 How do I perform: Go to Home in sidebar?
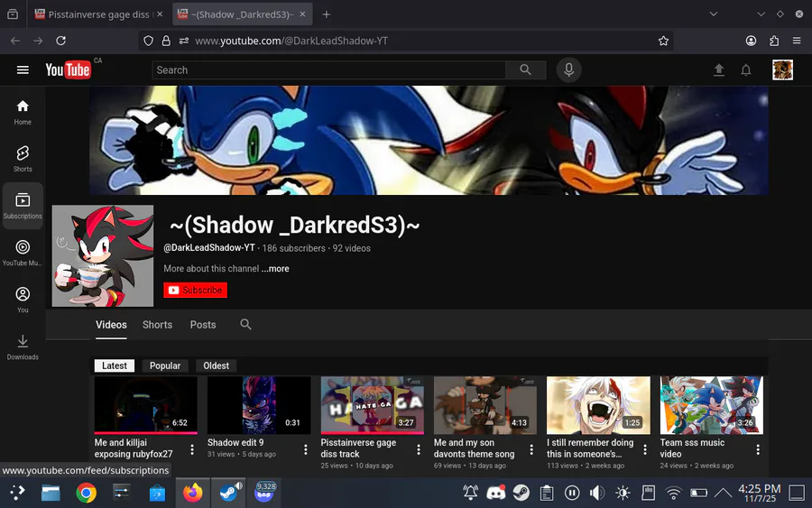point(23,113)
